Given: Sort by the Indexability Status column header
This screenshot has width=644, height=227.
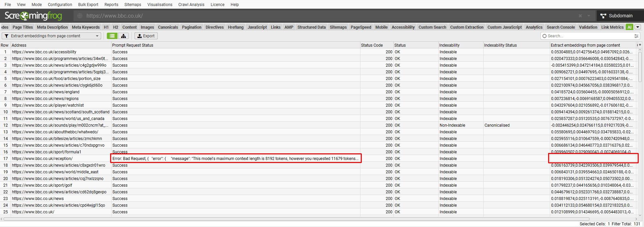Looking at the screenshot, I should point(517,45).
